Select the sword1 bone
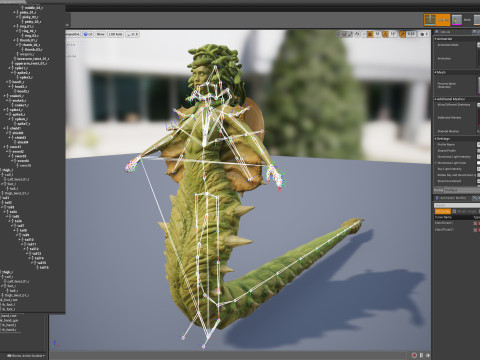 pos(15,147)
